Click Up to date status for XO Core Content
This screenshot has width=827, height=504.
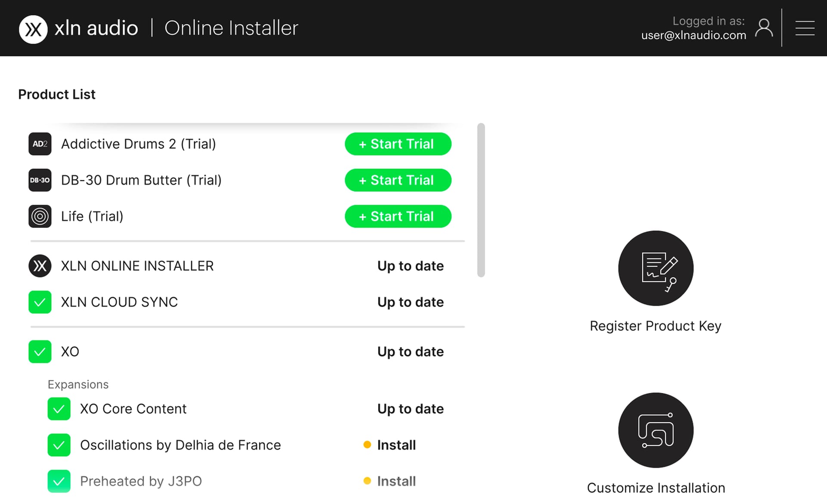pos(410,409)
